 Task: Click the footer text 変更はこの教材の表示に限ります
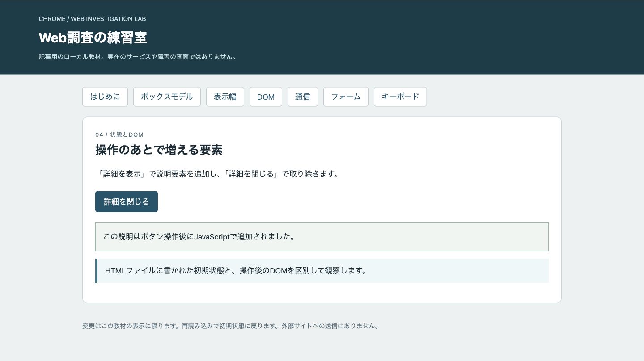(x=231, y=326)
